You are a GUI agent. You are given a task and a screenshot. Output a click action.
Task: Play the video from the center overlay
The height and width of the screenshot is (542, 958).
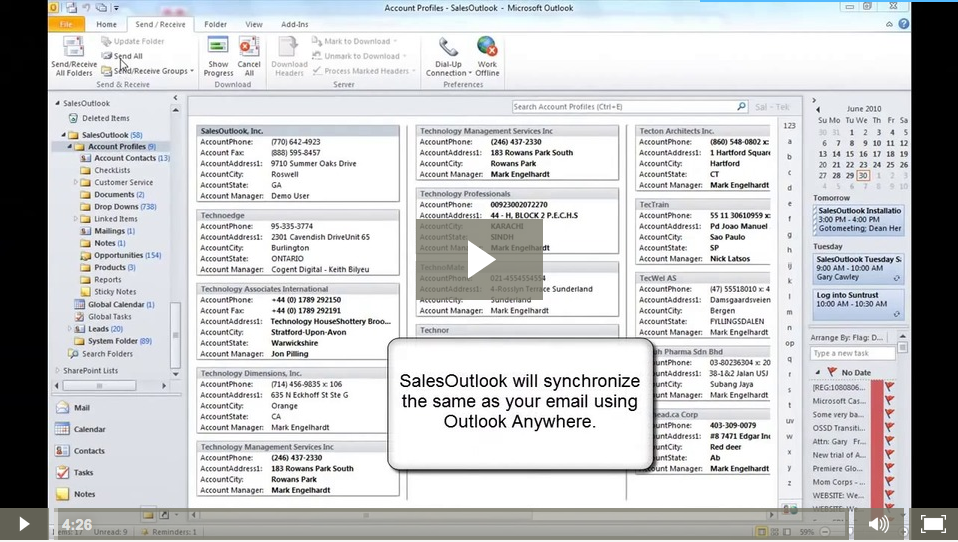[x=480, y=260]
